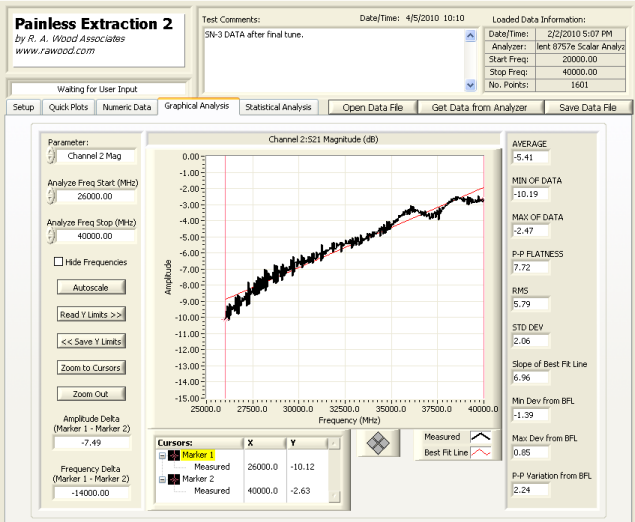Click the Read Y Limits button
The height and width of the screenshot is (522, 635).
pos(91,314)
